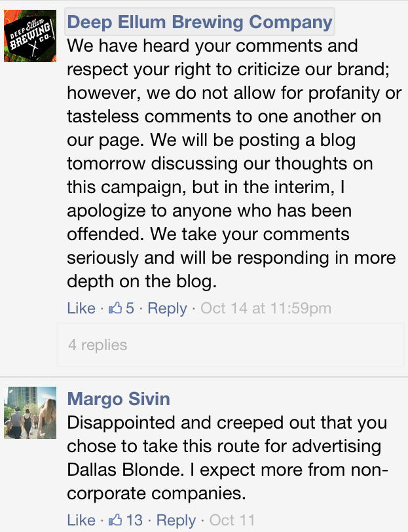Click the phrase 'Dallas Blonde' in Margo's comment
408x532 pixels.
pos(123,470)
